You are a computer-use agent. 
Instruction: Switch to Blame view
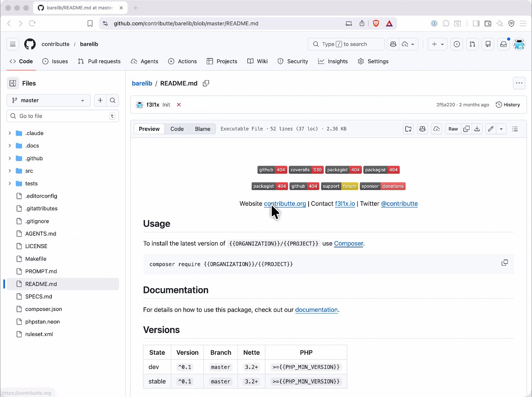[x=202, y=129]
